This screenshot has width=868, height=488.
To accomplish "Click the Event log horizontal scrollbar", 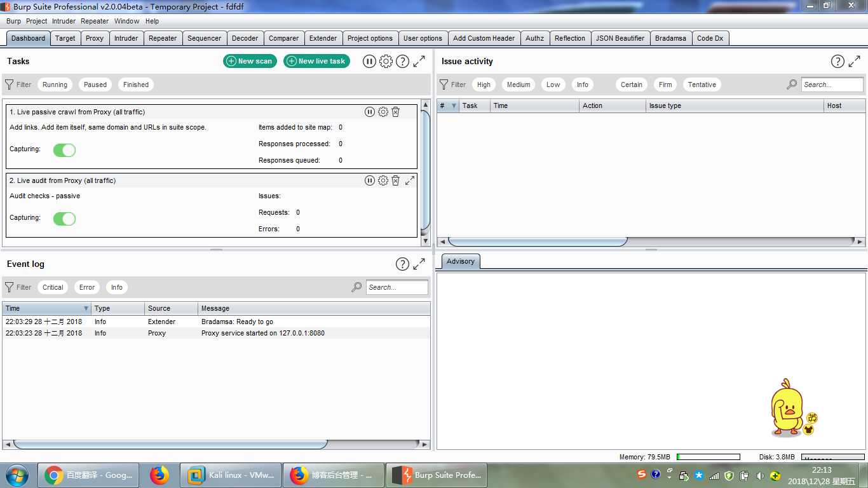I will click(x=170, y=444).
